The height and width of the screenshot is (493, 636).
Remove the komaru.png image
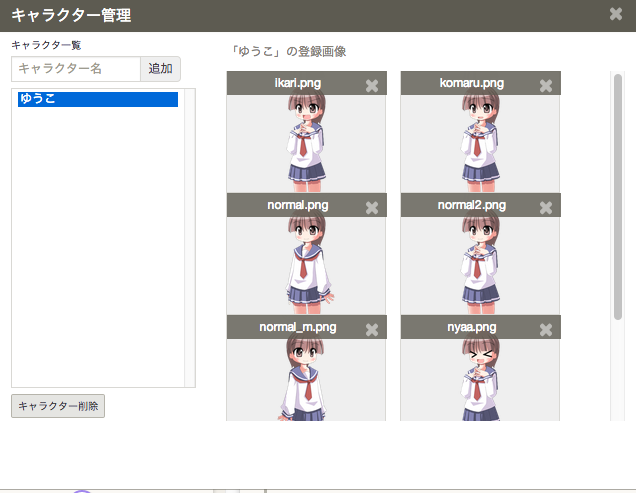(x=546, y=86)
